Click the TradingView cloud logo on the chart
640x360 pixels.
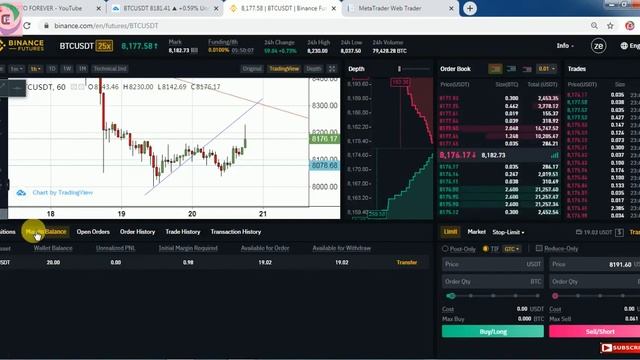pos(21,193)
